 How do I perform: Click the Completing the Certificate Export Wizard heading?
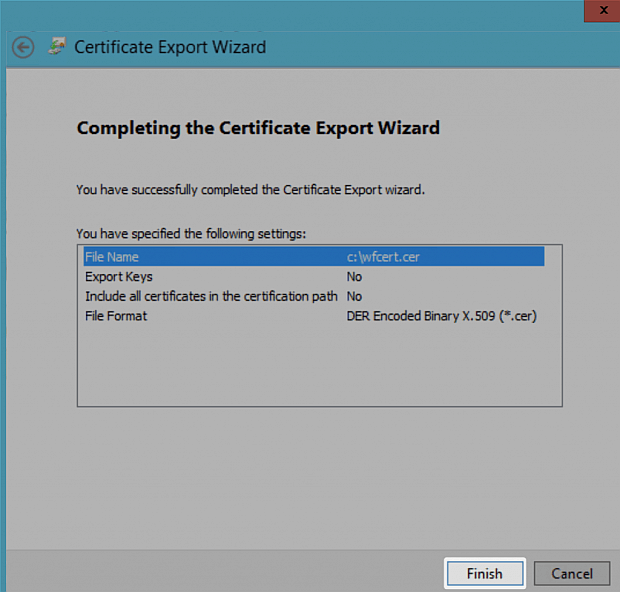[x=258, y=128]
